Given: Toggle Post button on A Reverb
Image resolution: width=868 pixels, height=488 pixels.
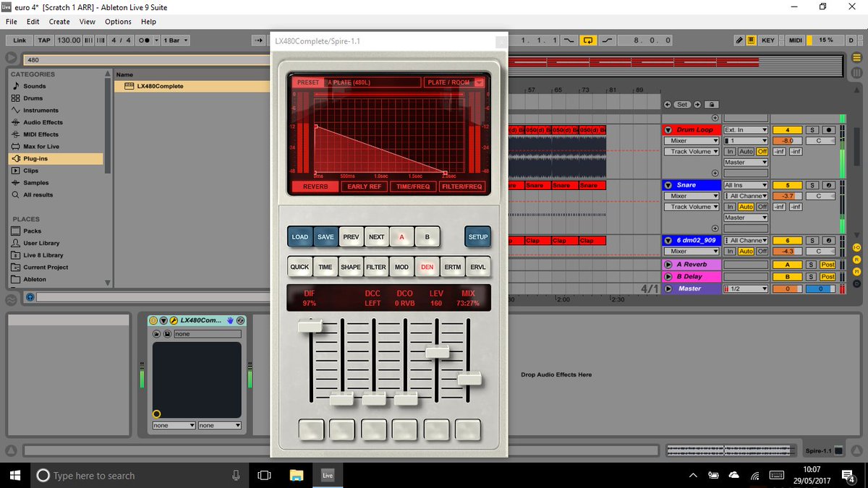Looking at the screenshot, I should click(x=827, y=265).
